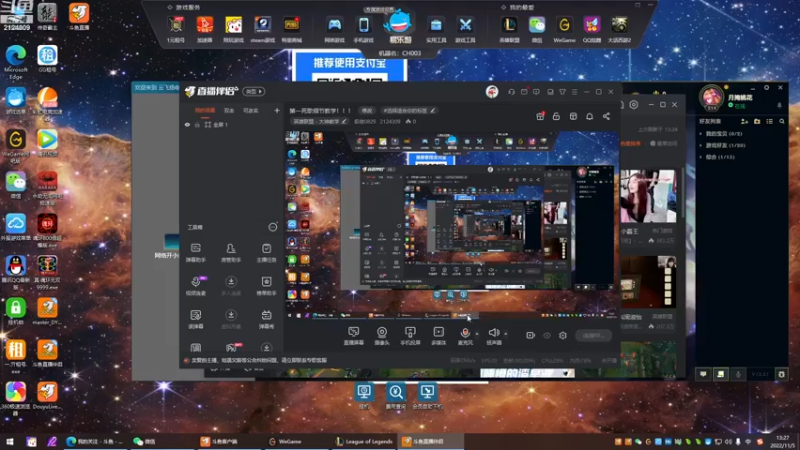Select the 全屏 1 source row

click(x=232, y=124)
